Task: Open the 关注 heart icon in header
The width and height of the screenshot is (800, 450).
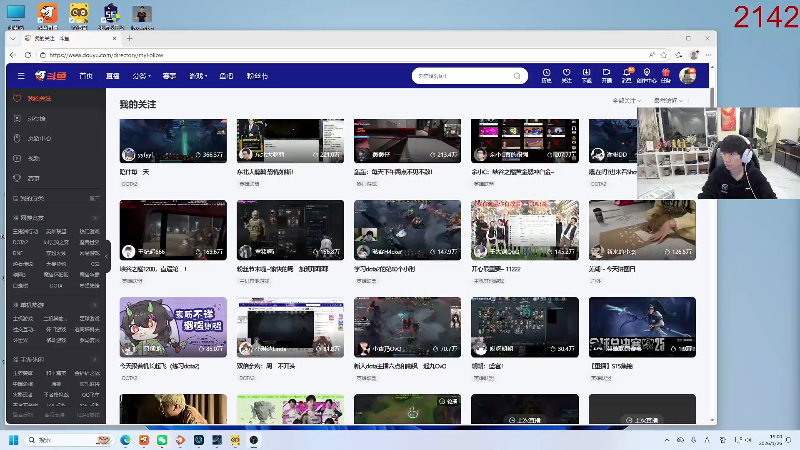Action: tap(566, 76)
